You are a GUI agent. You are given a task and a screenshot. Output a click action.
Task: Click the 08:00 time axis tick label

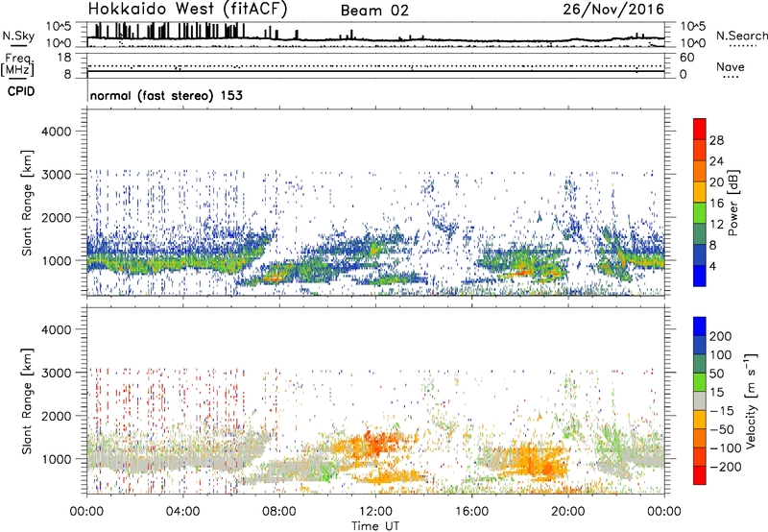tap(279, 512)
